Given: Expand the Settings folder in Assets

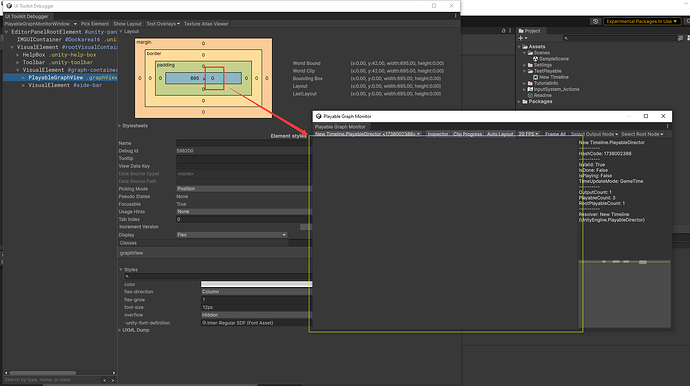Looking at the screenshot, I should pyautogui.click(x=525, y=65).
